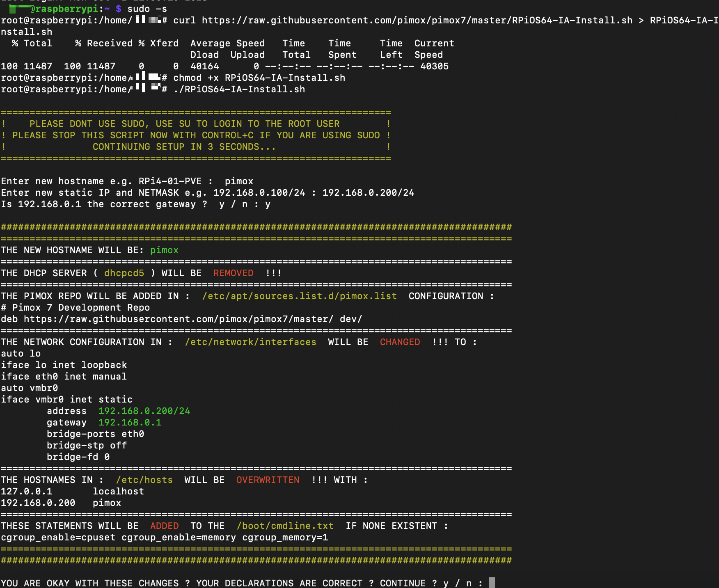This screenshot has width=719, height=588.
Task: Click the curl current speed value 40305
Action: [434, 66]
